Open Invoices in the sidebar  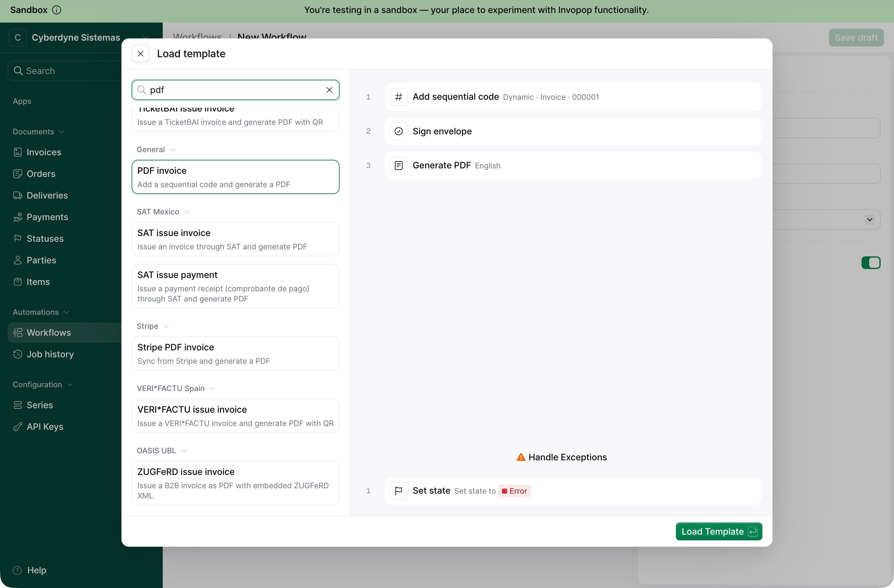[44, 152]
